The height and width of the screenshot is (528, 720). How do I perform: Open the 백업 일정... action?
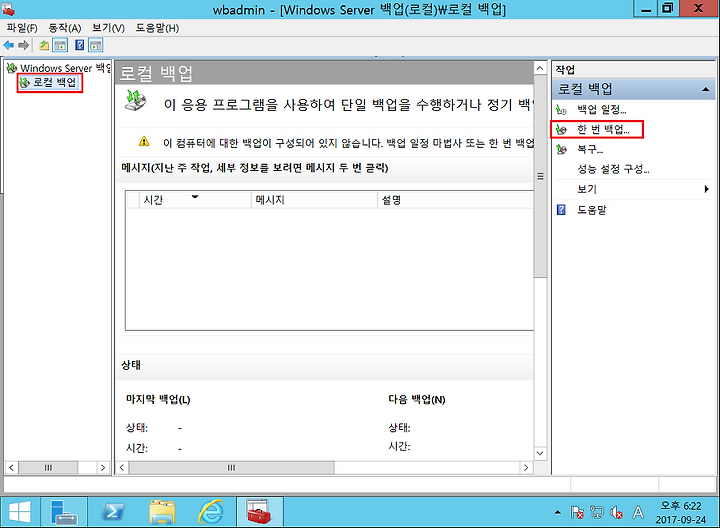(x=602, y=110)
